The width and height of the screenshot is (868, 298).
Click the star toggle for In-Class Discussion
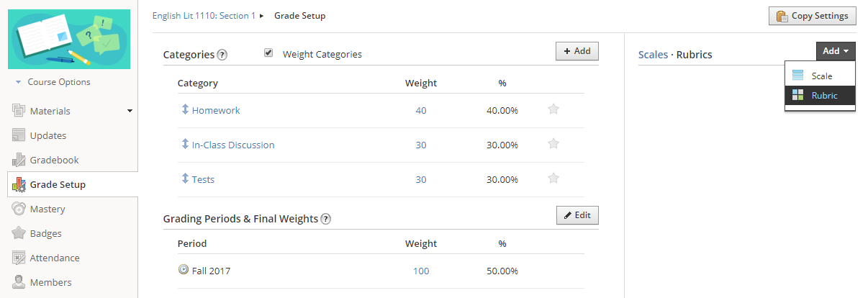point(553,144)
